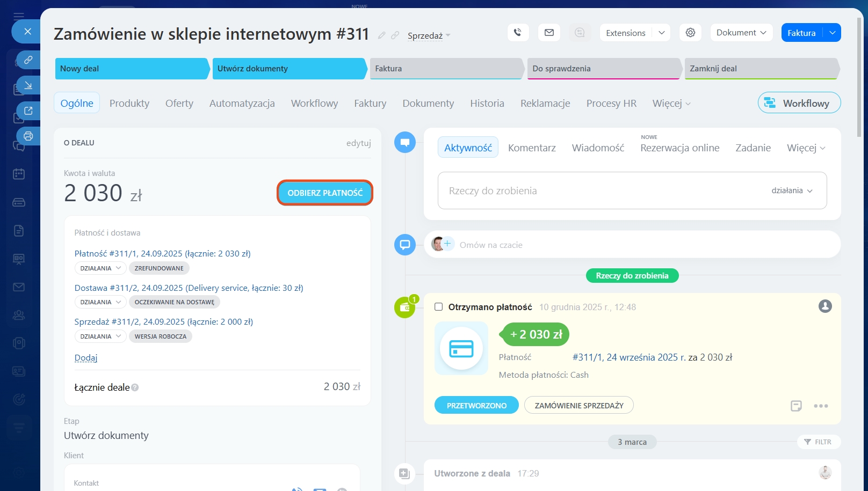Click the pencil icon beside the deal title
Image resolution: width=868 pixels, height=491 pixels.
click(x=382, y=35)
